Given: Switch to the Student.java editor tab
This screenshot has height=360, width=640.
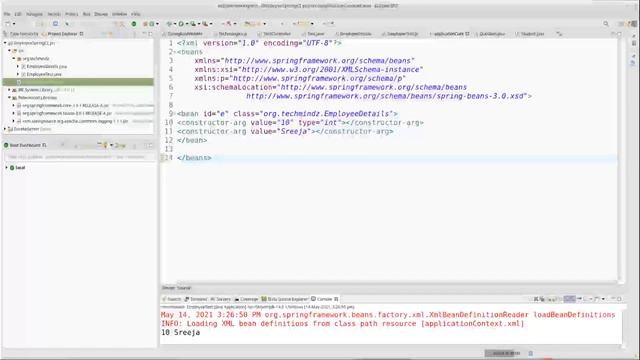Looking at the screenshot, I should click(x=530, y=34).
